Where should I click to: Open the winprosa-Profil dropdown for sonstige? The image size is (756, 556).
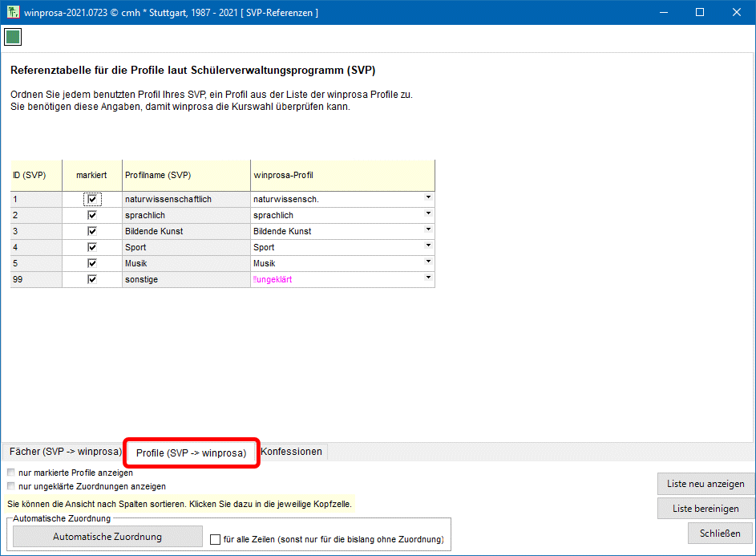click(428, 278)
